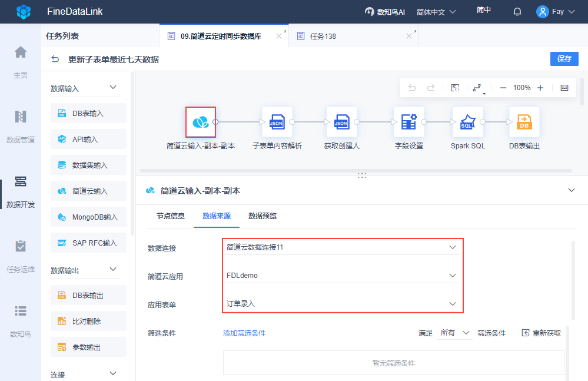Open the 数知鸟AI assistant

point(385,12)
